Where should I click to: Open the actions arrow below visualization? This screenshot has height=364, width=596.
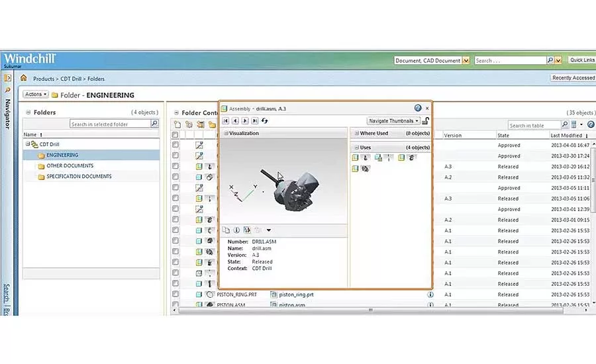pyautogui.click(x=269, y=230)
